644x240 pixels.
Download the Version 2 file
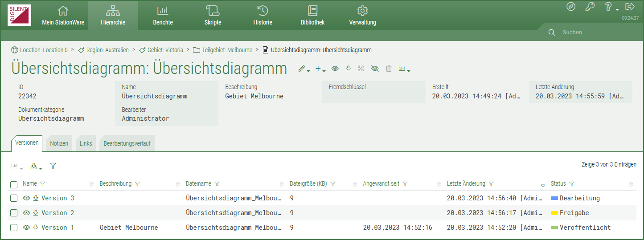36,213
